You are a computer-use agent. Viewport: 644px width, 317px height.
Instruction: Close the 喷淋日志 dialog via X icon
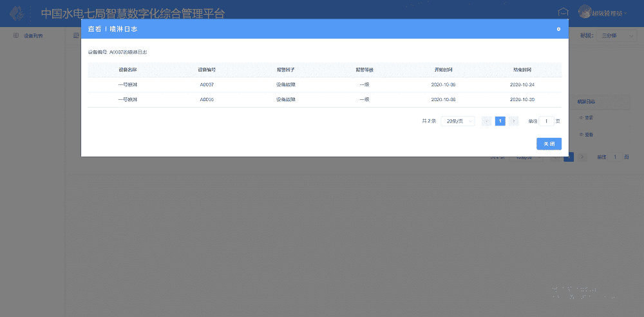tap(558, 29)
